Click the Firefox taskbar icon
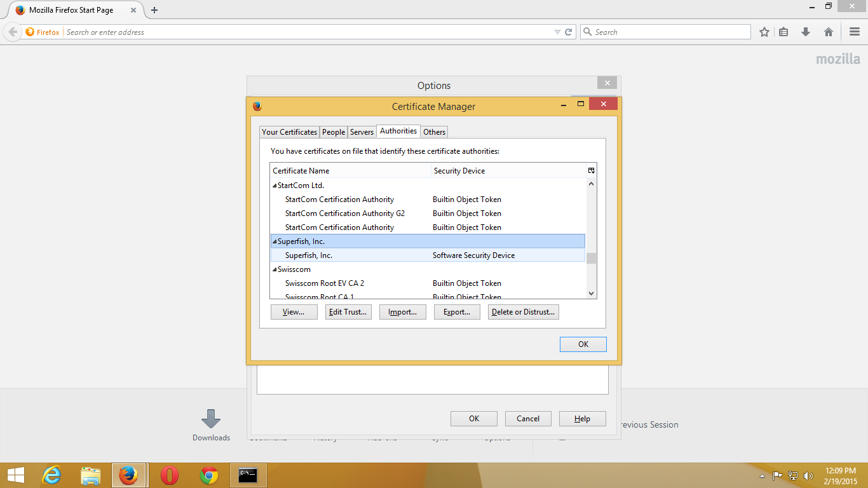Viewport: 868px width, 488px height. point(129,475)
